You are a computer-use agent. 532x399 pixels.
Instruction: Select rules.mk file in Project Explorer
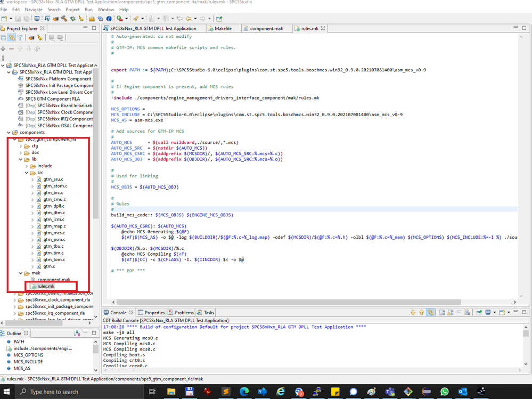46,287
